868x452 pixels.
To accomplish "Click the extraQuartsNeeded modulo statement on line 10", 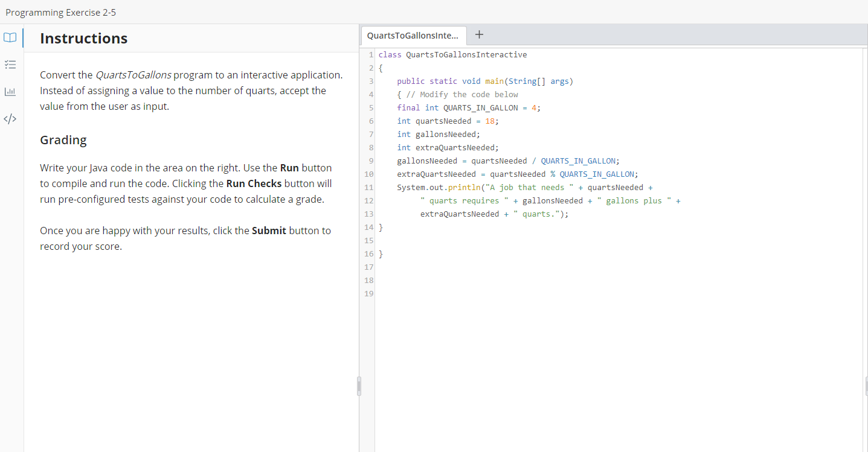I will tap(518, 174).
